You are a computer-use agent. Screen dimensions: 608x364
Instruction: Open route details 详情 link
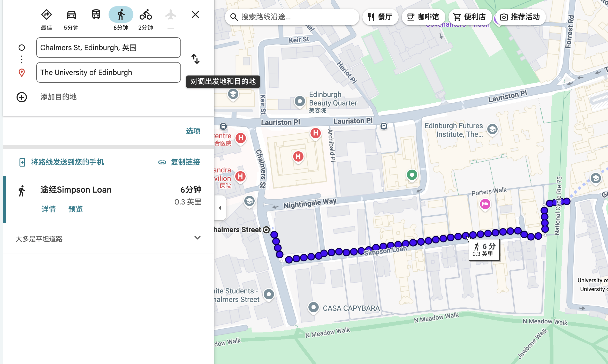(49, 209)
